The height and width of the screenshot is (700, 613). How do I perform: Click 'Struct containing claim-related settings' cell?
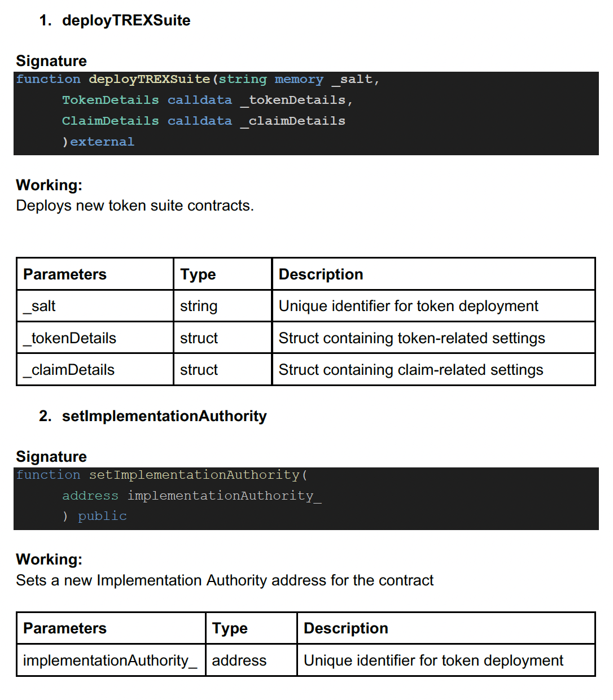coord(410,370)
